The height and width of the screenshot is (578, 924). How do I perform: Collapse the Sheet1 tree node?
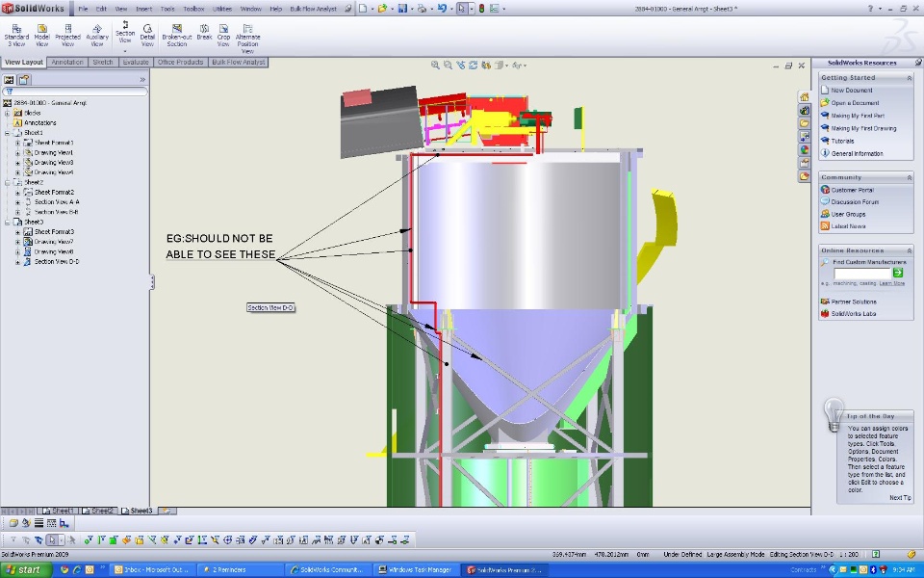coord(8,133)
